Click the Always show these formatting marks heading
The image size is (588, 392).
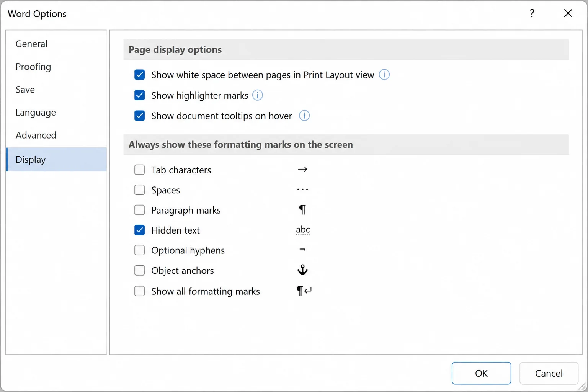[x=241, y=145]
